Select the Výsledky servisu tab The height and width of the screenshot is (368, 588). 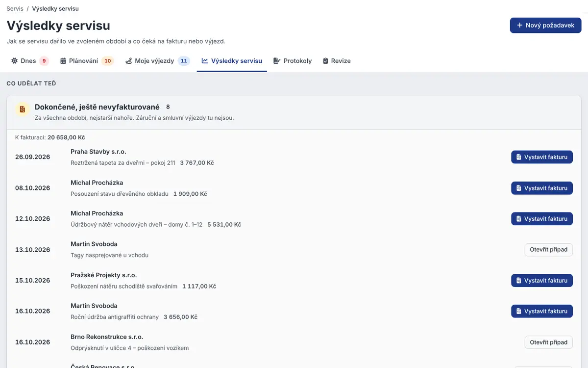pos(232,61)
